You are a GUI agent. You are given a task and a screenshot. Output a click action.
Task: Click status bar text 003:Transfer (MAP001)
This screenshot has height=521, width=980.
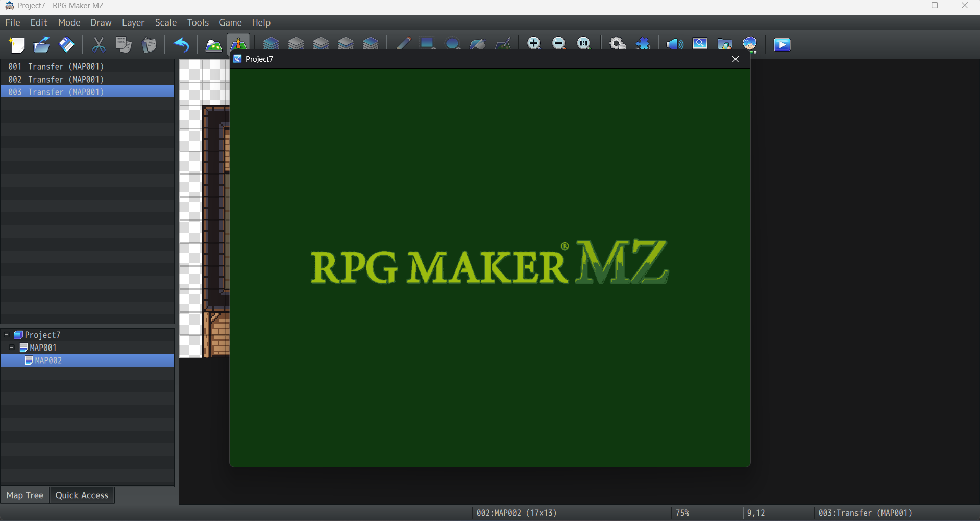(x=865, y=513)
